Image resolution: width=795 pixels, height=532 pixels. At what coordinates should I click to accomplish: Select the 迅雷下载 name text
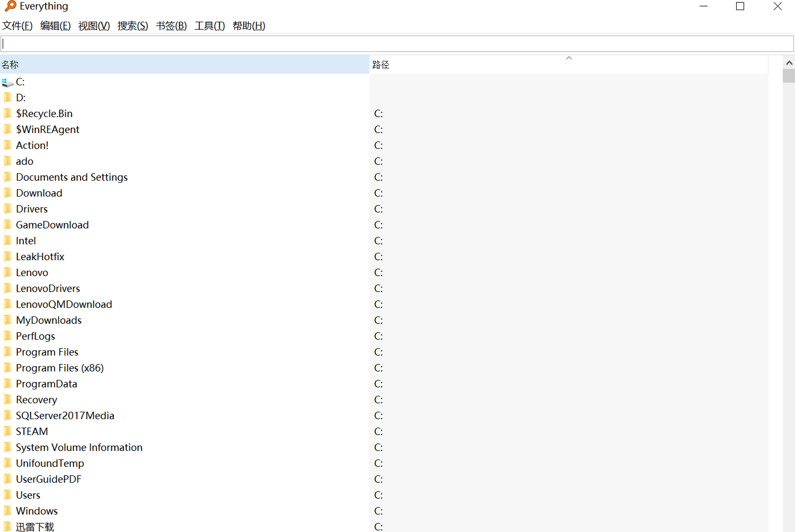[35, 527]
